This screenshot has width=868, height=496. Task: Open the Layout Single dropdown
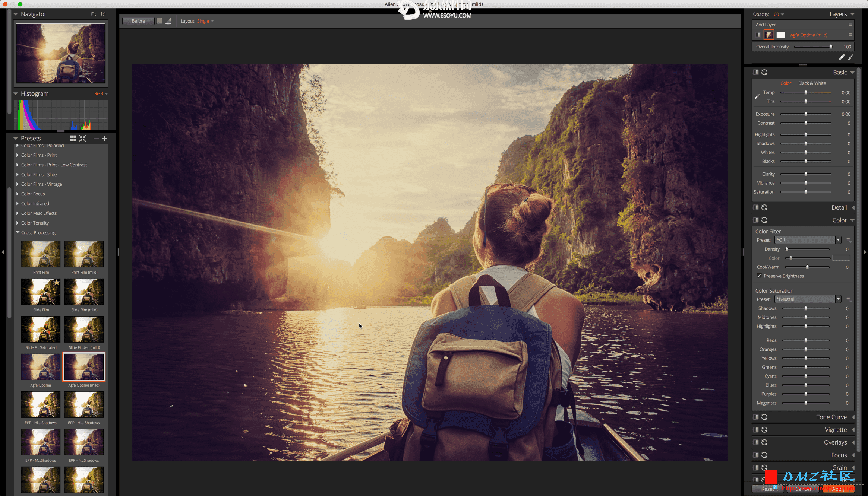point(205,21)
